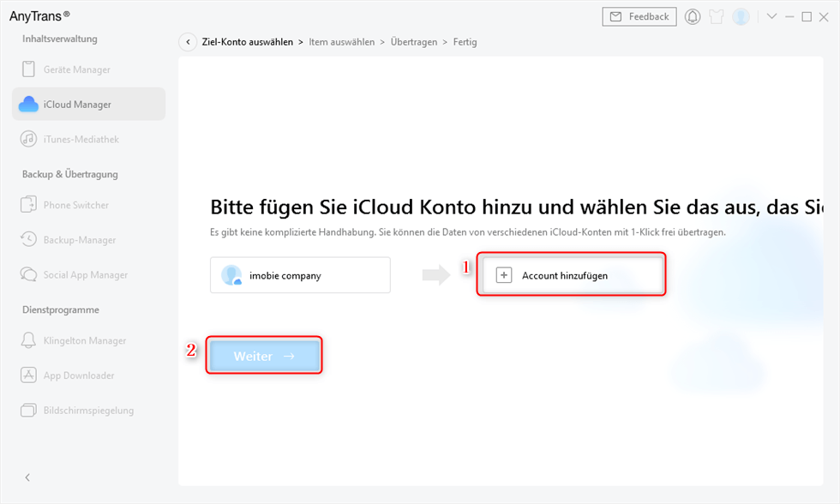Open the title bar dropdown chevron menu

tap(771, 16)
